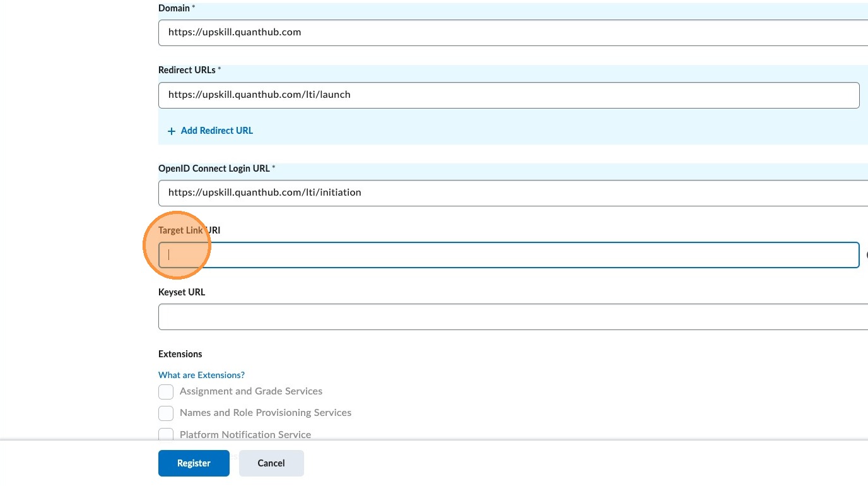
Task: Click the Add Redirect URL link text
Action: 216,131
